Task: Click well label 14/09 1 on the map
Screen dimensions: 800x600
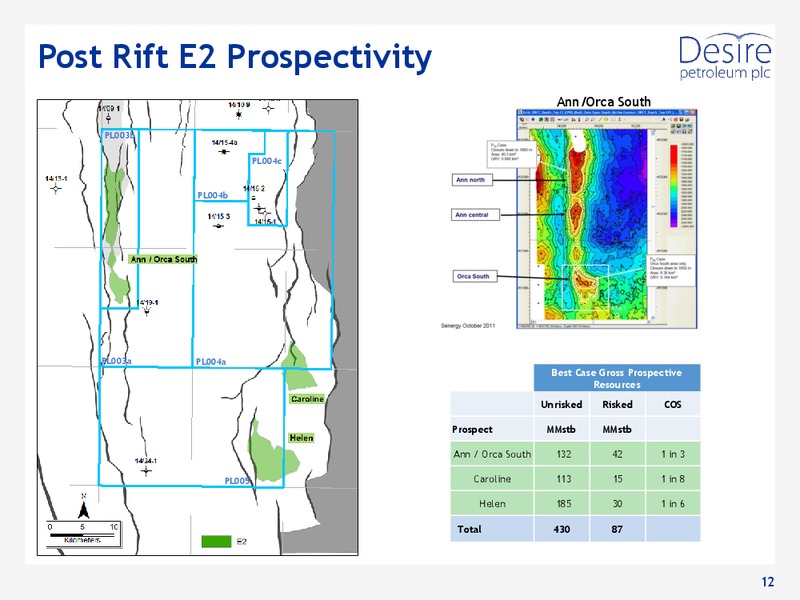Action: 109,109
